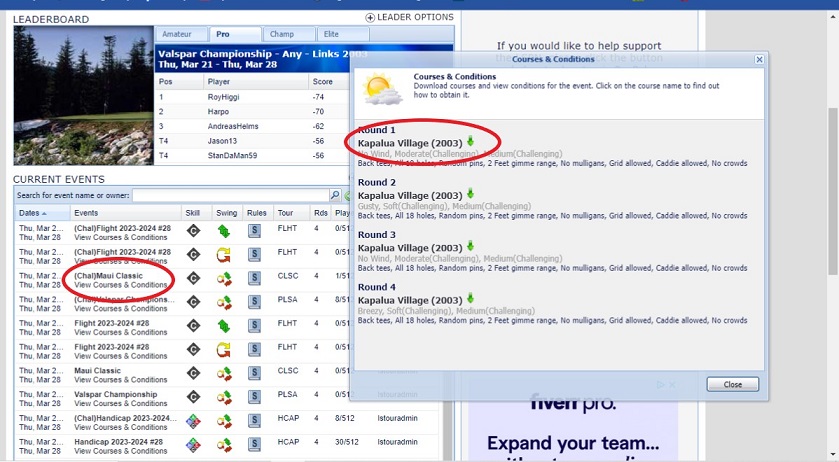
Task: Click the green swing icon in the non-Chal Flight row
Action: (224, 326)
